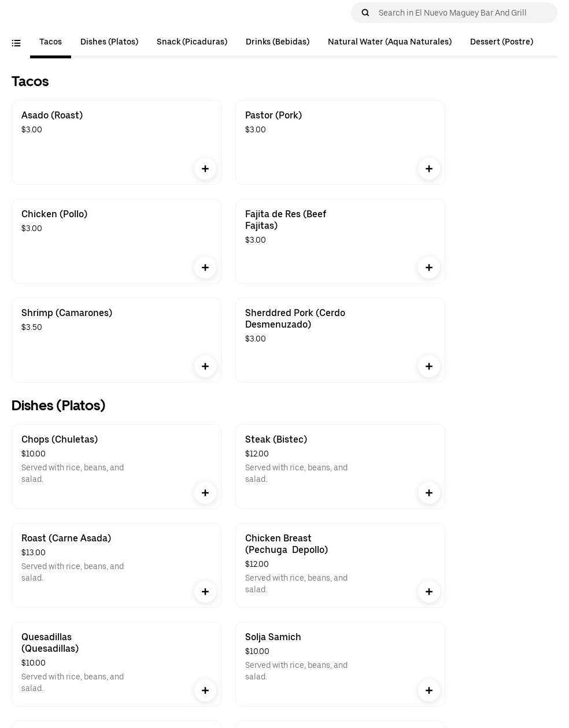Add Asado (Roast) taco to order
Viewport: 569px width, 728px height.
point(205,169)
